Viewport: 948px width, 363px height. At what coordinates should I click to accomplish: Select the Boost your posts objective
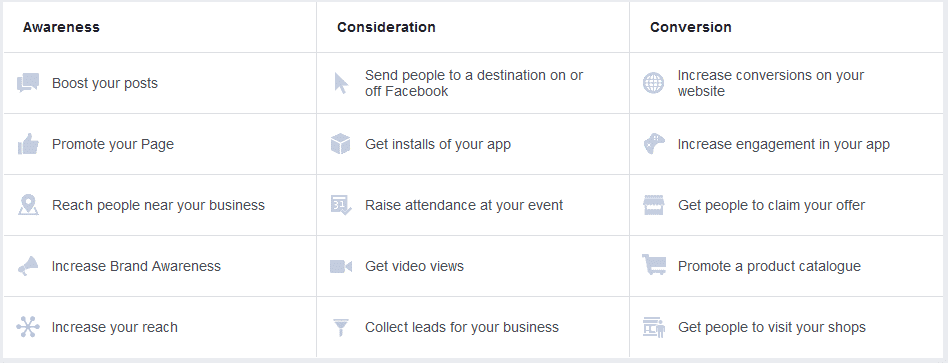click(160, 83)
